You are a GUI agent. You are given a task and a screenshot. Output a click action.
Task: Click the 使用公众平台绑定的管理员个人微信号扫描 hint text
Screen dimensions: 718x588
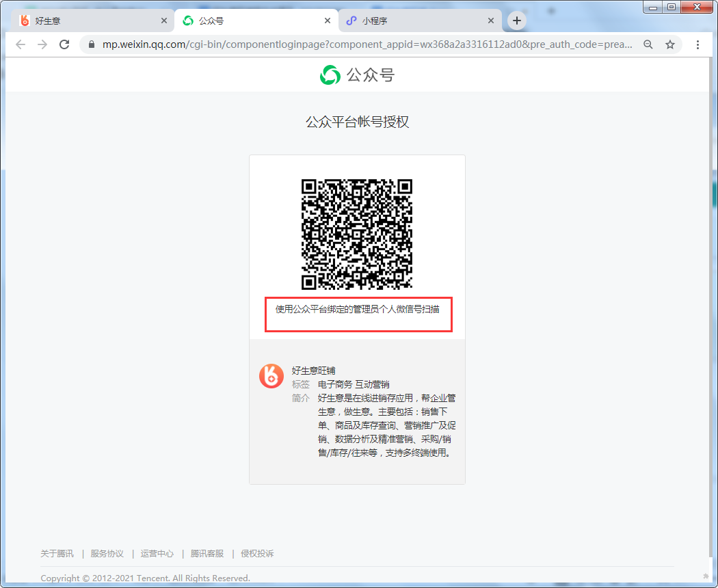(357, 310)
